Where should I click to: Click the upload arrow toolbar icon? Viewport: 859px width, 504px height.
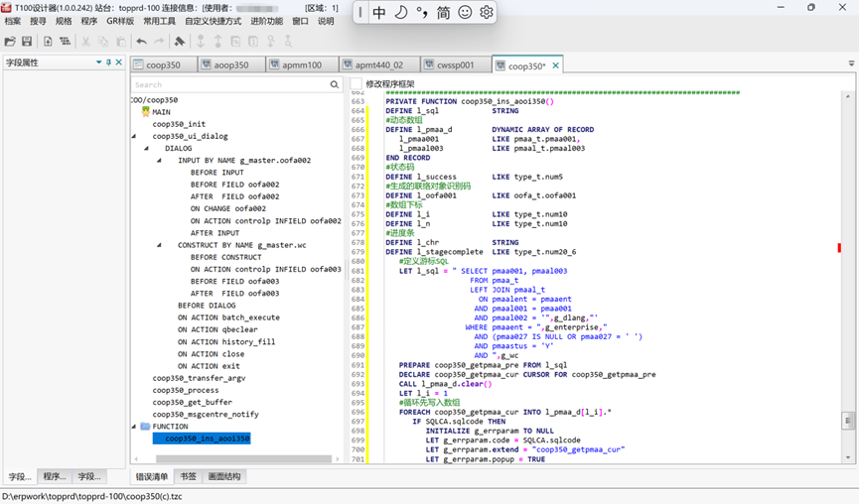point(218,42)
